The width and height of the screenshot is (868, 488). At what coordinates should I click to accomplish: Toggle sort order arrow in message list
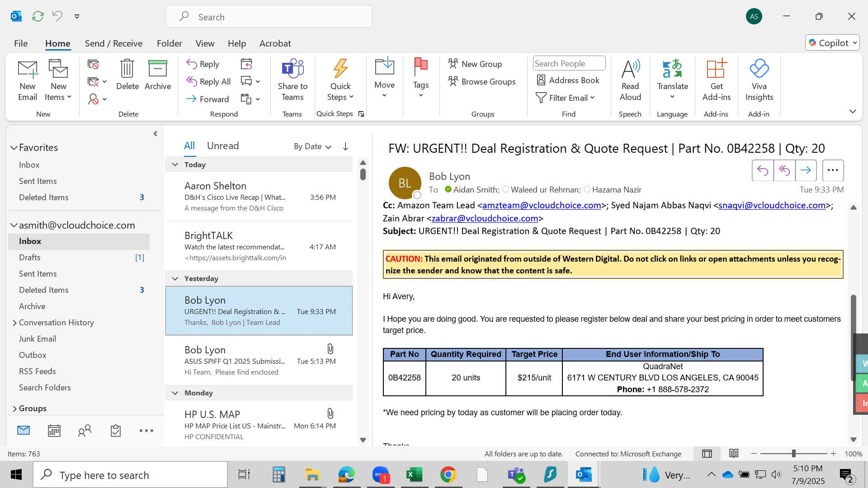coord(345,146)
